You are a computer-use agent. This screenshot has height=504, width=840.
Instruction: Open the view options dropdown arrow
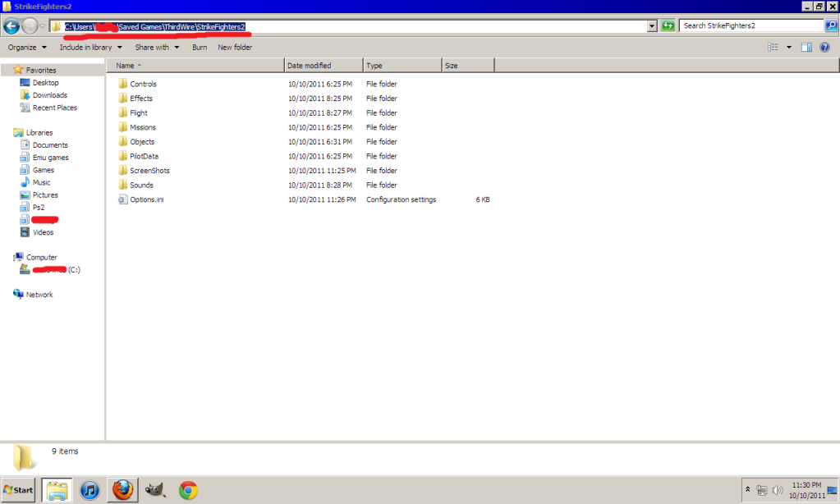tap(788, 47)
